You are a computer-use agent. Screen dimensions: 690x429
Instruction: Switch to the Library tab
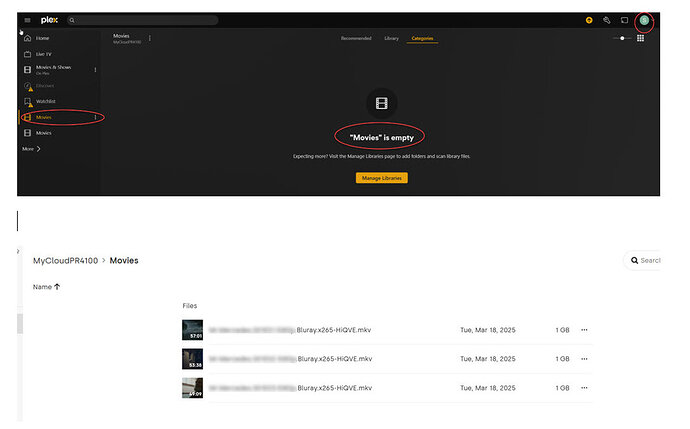391,38
